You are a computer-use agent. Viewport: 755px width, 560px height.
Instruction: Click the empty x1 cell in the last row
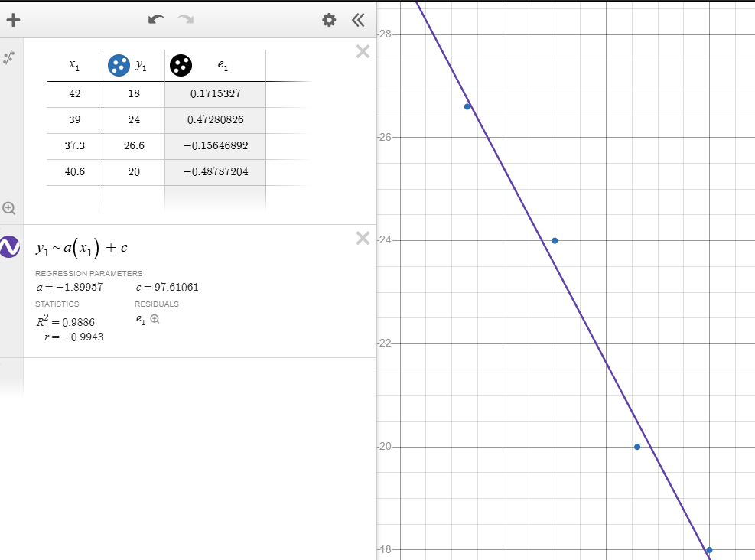coord(75,198)
